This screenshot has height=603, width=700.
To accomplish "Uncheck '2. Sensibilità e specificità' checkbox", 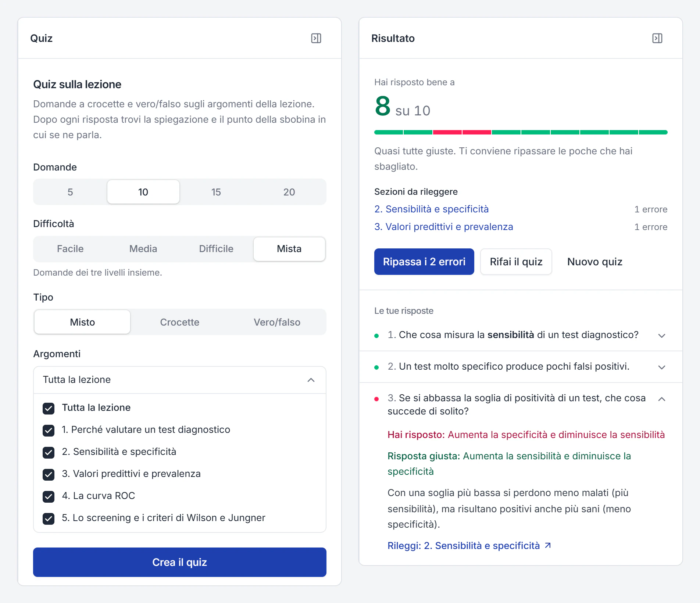I will pyautogui.click(x=49, y=452).
